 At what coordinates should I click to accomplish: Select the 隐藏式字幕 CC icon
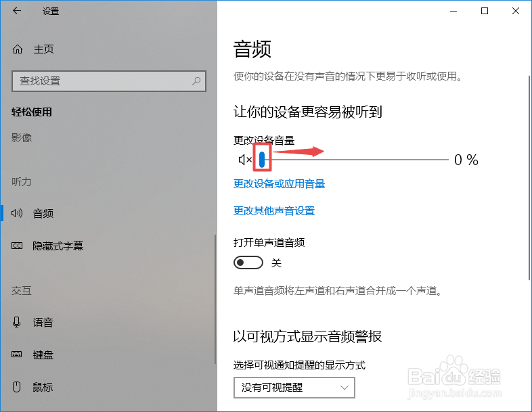point(17,246)
